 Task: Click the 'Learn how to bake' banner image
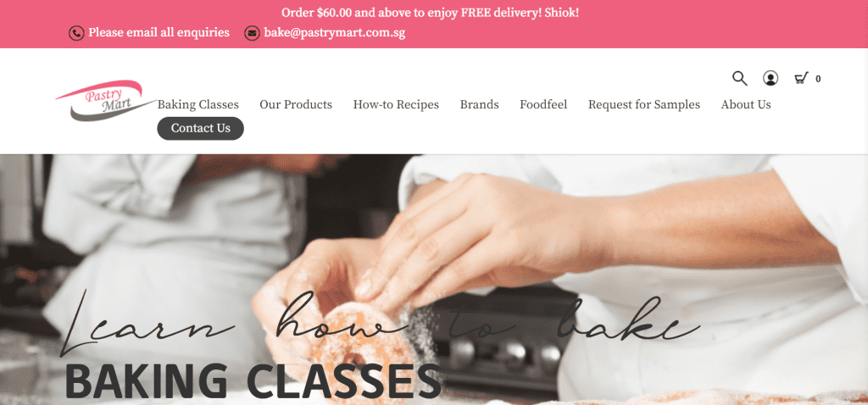(434, 280)
